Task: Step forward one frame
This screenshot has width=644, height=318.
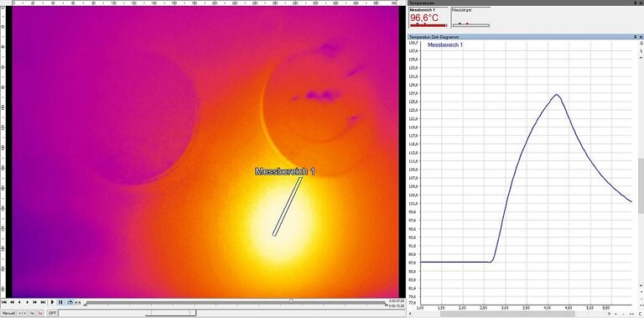Action: point(28,302)
